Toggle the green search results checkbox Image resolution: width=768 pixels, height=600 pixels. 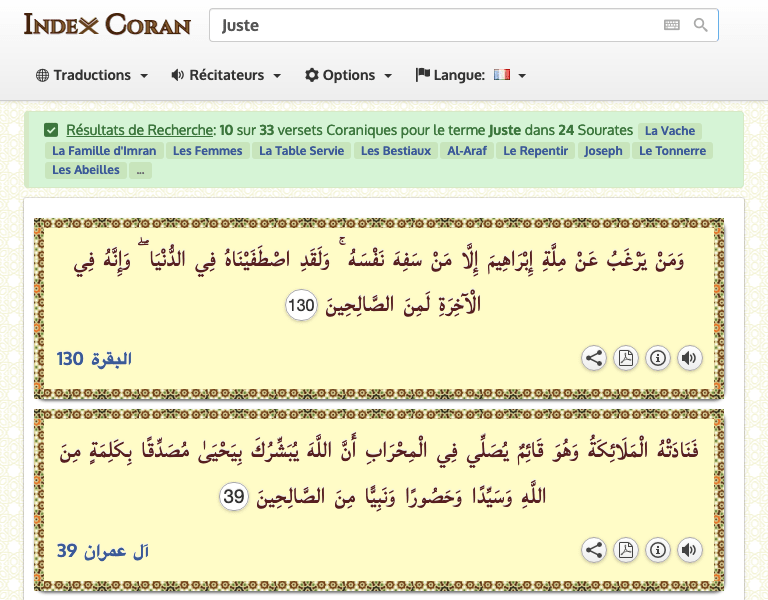[x=51, y=130]
